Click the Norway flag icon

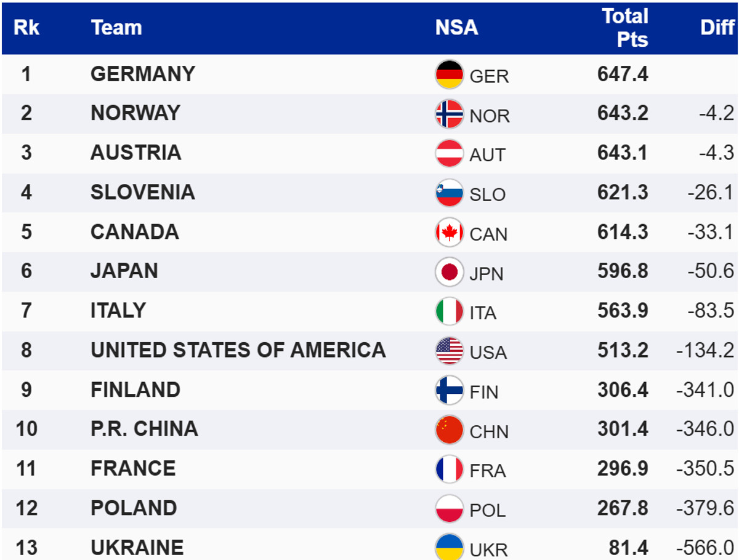pos(450,114)
